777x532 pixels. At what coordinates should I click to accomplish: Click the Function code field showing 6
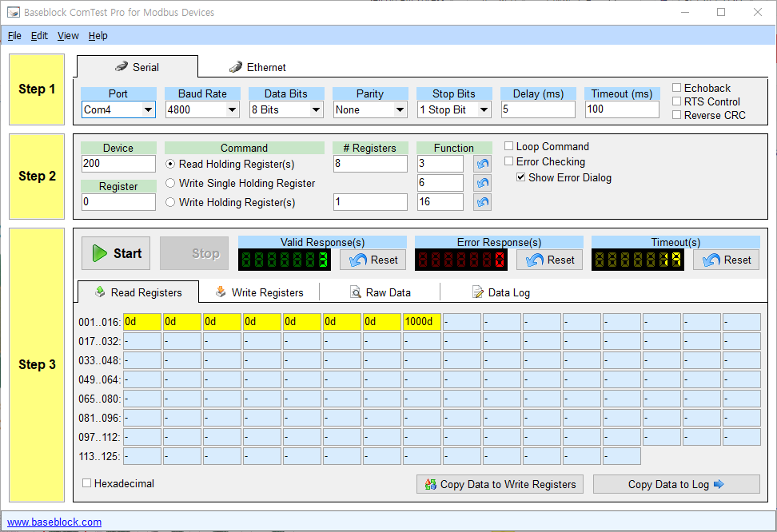click(x=440, y=183)
